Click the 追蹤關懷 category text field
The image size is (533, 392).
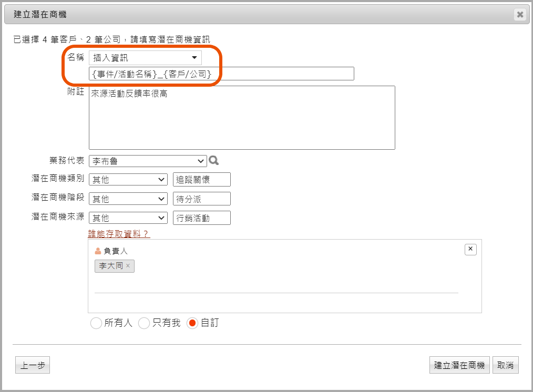(x=202, y=180)
